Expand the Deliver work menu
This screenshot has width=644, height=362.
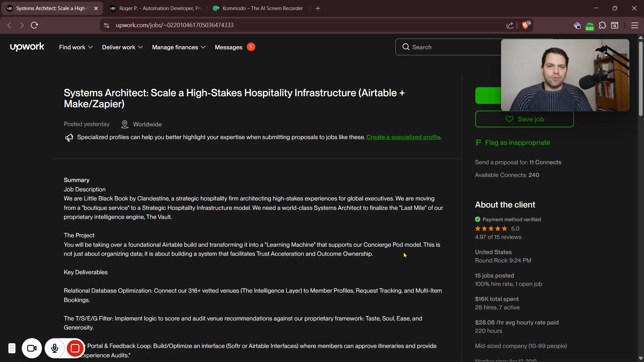[122, 47]
